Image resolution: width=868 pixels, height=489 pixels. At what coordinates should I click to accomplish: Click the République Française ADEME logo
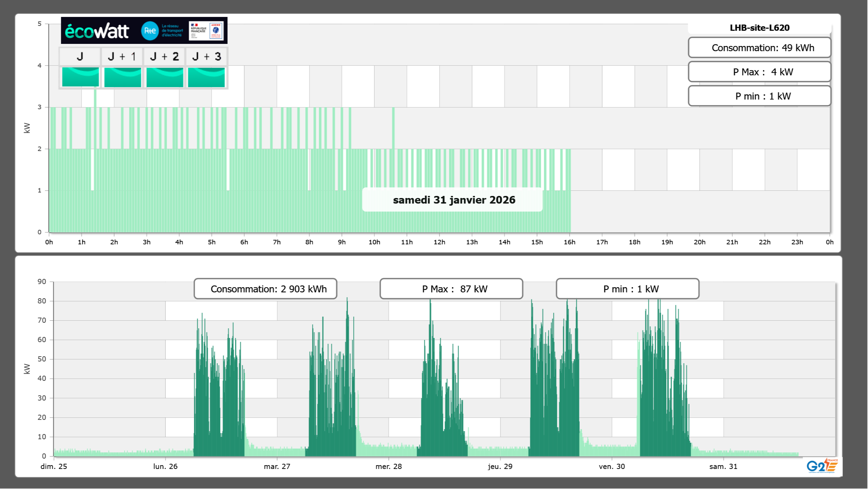pos(207,31)
